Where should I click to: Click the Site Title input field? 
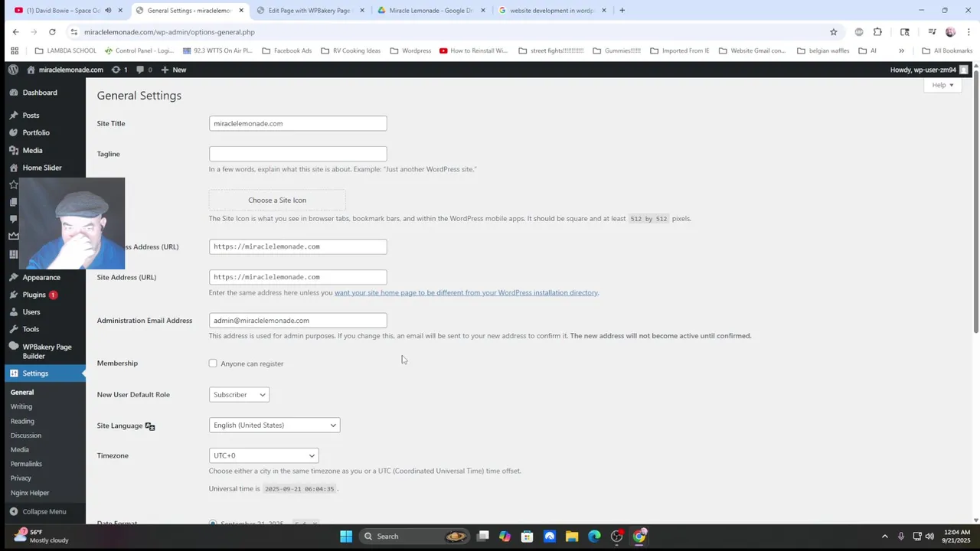tap(298, 123)
